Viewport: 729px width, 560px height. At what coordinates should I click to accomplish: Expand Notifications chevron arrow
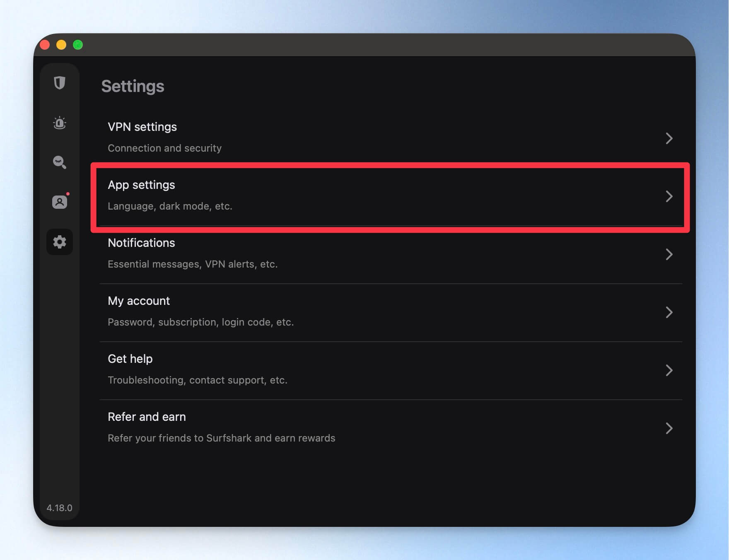pyautogui.click(x=669, y=254)
